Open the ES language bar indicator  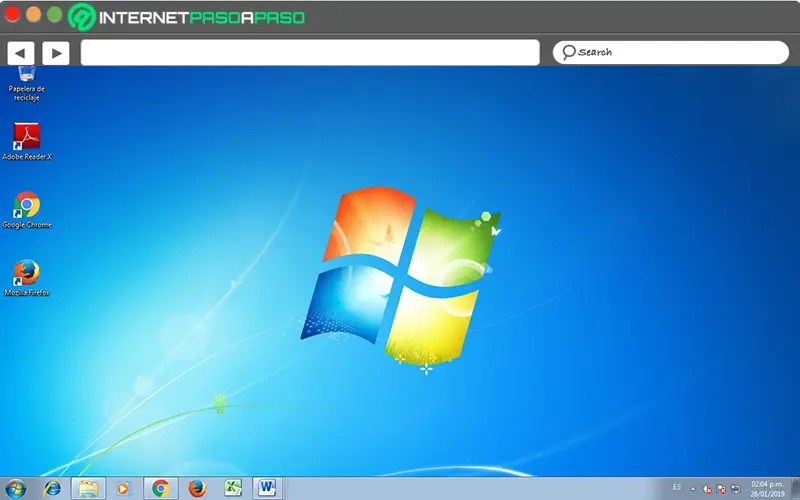(x=677, y=487)
